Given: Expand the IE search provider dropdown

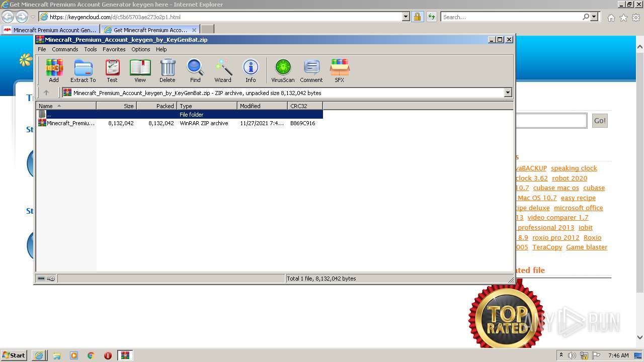Looking at the screenshot, I should coord(594,17).
